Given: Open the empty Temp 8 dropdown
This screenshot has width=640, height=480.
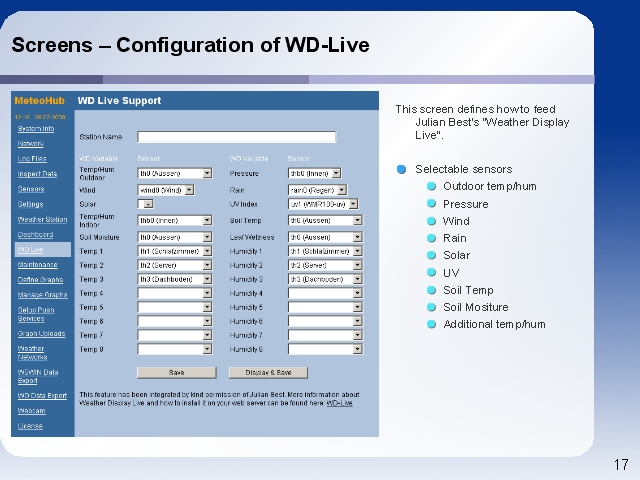Looking at the screenshot, I should coord(174,349).
